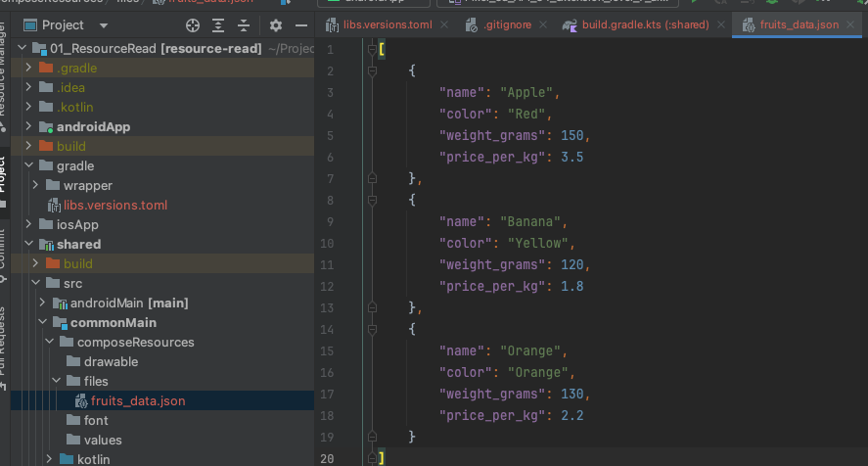
Task: Click the weight value 130
Action: (x=571, y=394)
